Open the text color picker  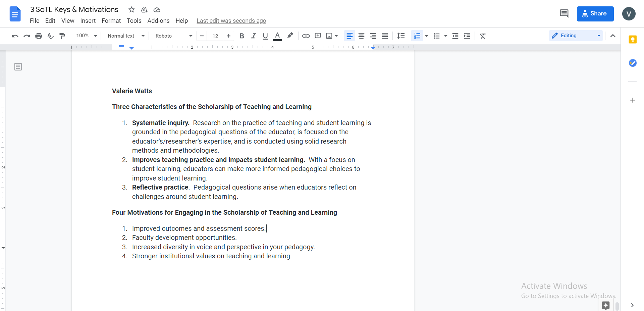click(x=277, y=36)
